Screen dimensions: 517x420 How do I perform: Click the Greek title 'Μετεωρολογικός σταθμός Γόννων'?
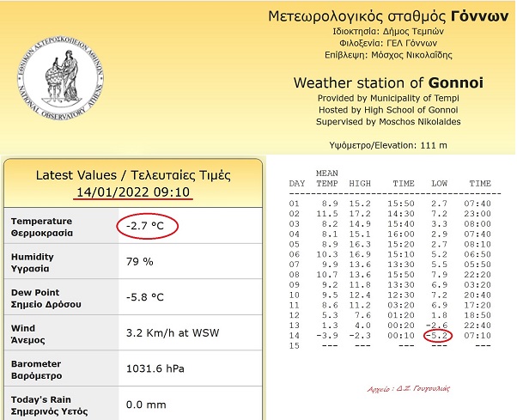pyautogui.click(x=388, y=16)
